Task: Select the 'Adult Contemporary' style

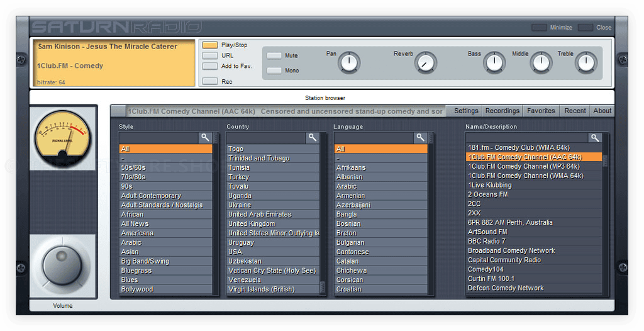Action: pos(166,196)
